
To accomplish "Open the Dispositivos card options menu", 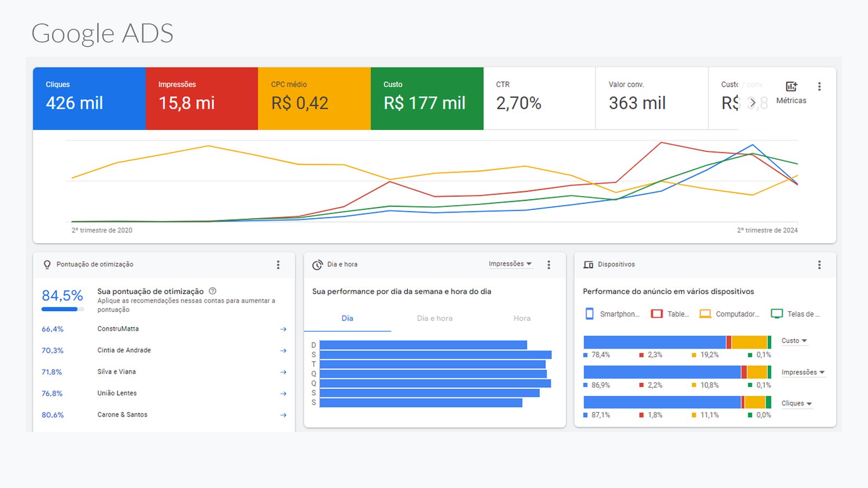I will (x=819, y=265).
